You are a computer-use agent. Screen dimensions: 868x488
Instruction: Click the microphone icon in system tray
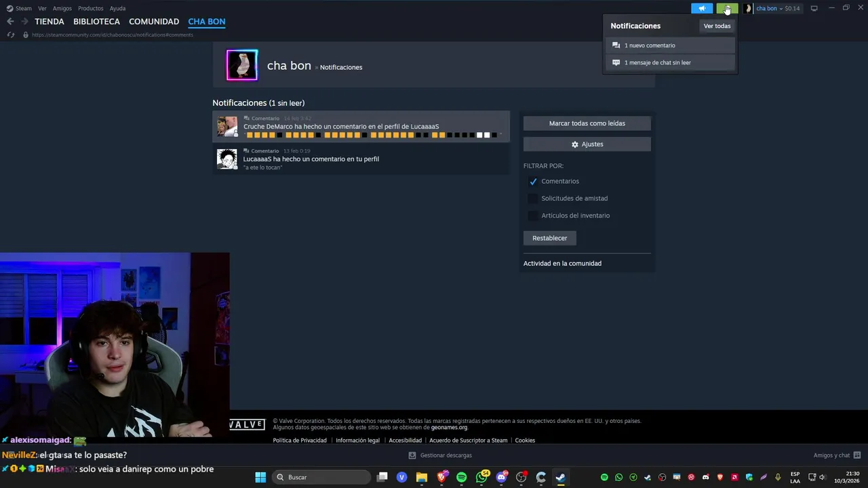(778, 477)
